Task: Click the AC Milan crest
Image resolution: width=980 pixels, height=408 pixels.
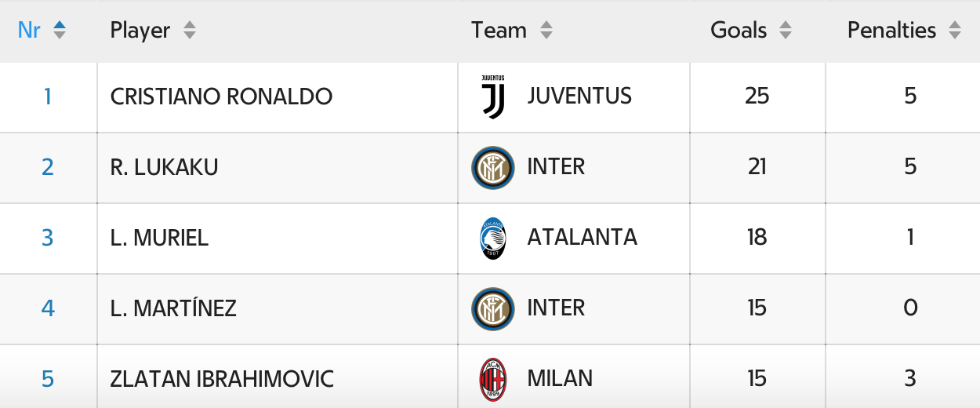Action: (493, 380)
